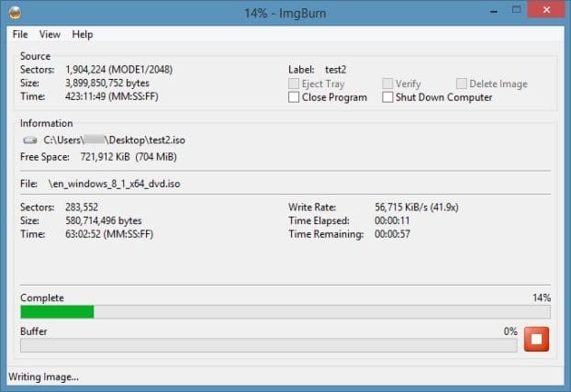Click the label value test2
Screen dimensions: 571x392
[x=335, y=70]
